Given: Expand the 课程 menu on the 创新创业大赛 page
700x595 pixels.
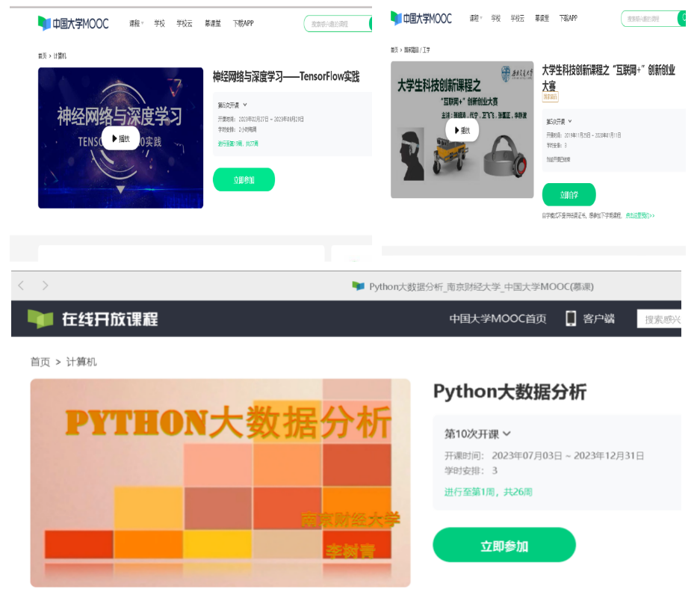Looking at the screenshot, I should [476, 19].
